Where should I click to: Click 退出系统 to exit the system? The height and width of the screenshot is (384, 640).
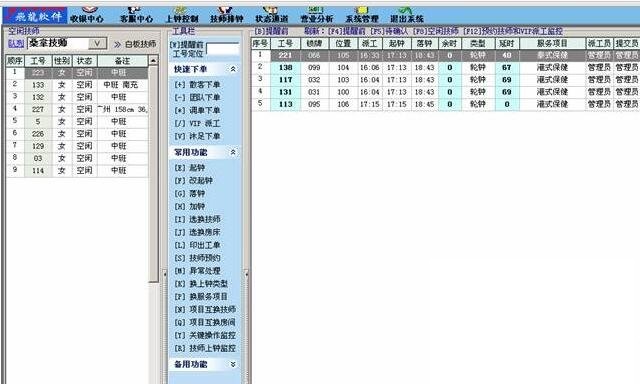(407, 15)
